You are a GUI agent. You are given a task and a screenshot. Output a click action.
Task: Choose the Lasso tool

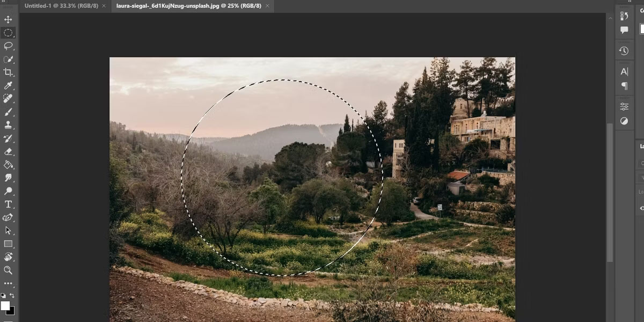8,46
